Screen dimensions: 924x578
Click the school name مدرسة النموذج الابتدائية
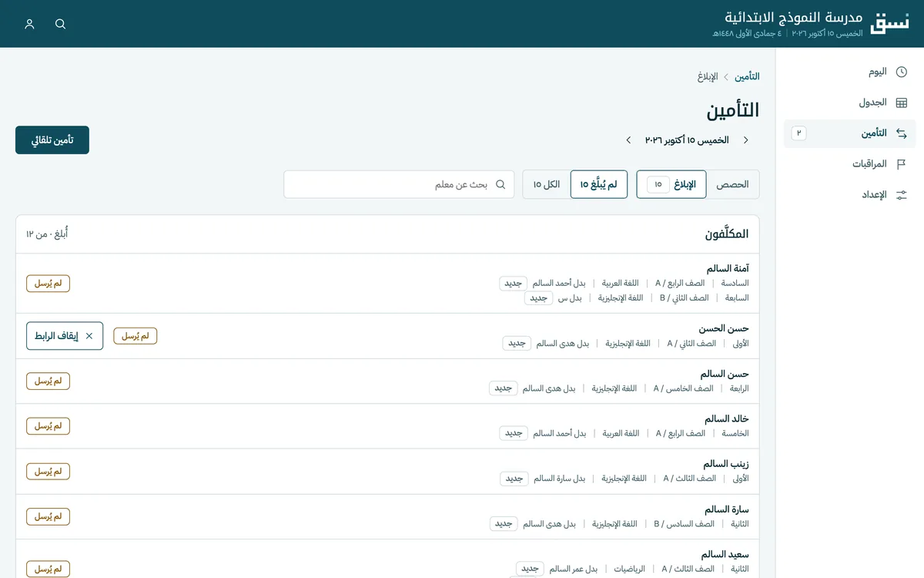794,17
